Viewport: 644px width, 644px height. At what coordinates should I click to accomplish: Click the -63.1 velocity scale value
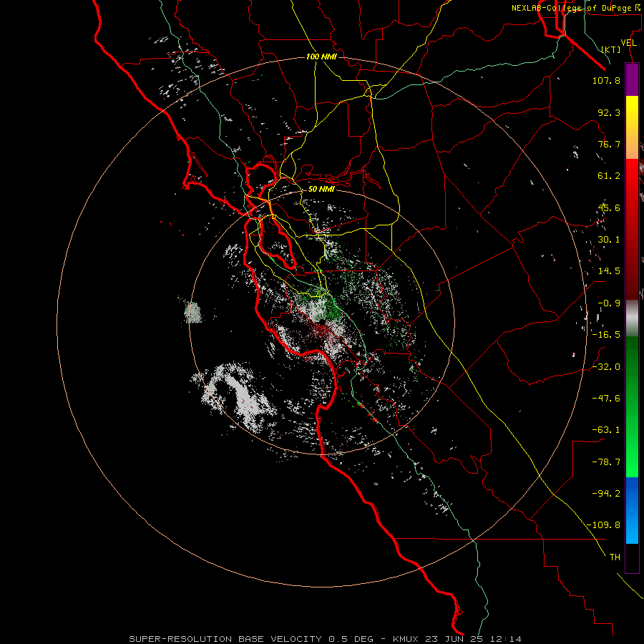606,430
